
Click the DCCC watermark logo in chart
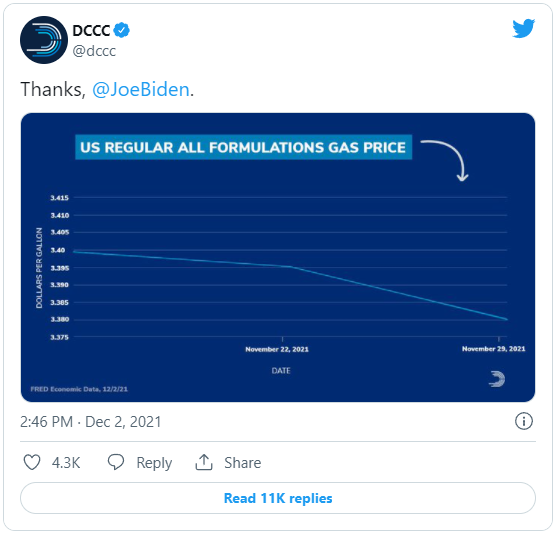click(497, 379)
